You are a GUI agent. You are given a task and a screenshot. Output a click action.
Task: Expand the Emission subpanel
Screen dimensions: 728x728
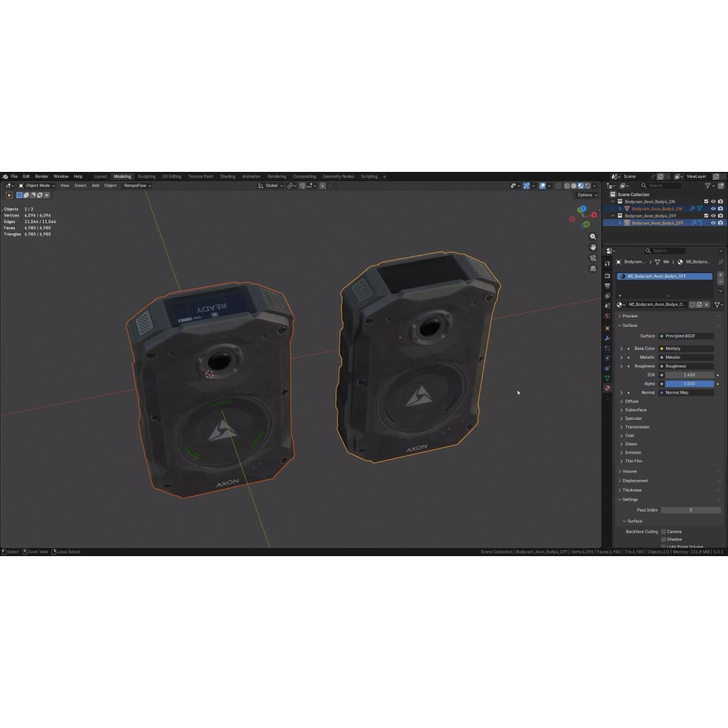point(621,453)
